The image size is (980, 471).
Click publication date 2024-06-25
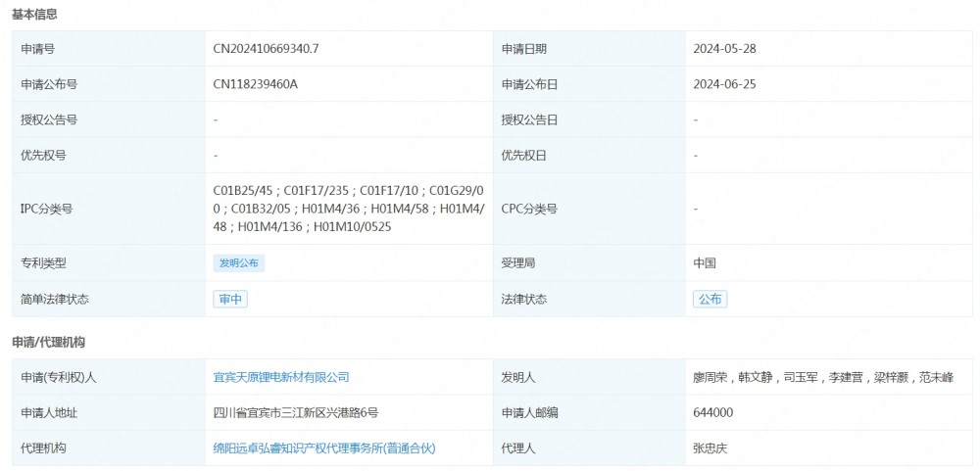(x=724, y=84)
